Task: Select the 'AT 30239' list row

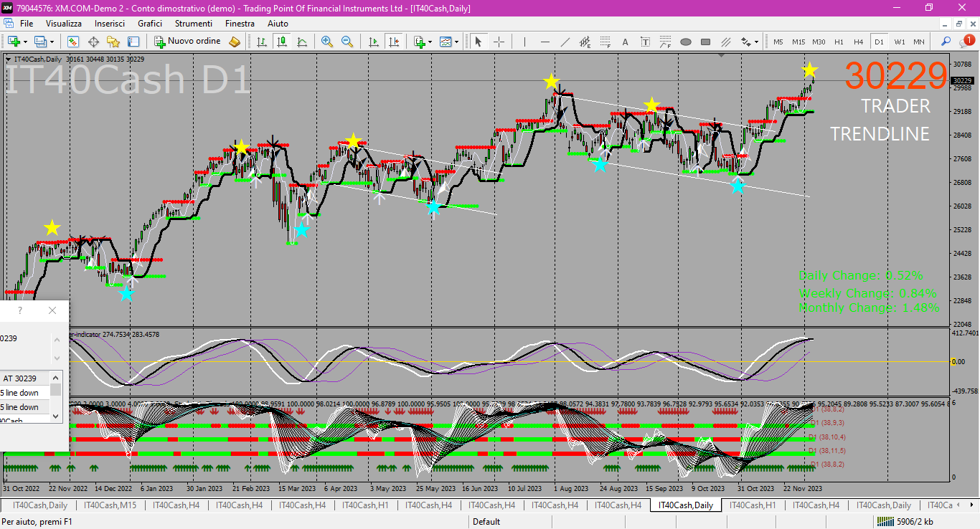Action: coord(24,378)
